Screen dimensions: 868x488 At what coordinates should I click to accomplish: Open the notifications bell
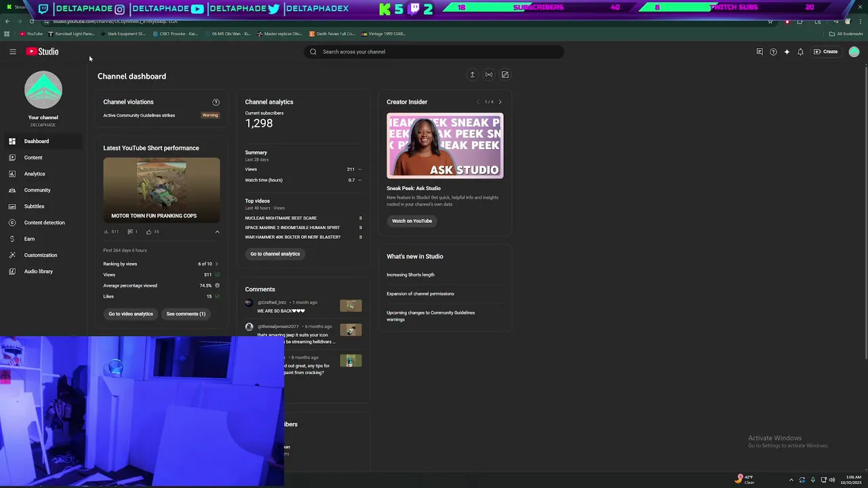pyautogui.click(x=800, y=52)
